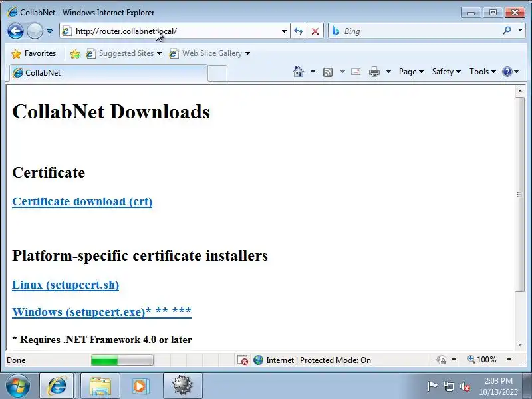Open the Linux (setupcert.sh) link
The width and height of the screenshot is (532, 399).
(x=65, y=285)
